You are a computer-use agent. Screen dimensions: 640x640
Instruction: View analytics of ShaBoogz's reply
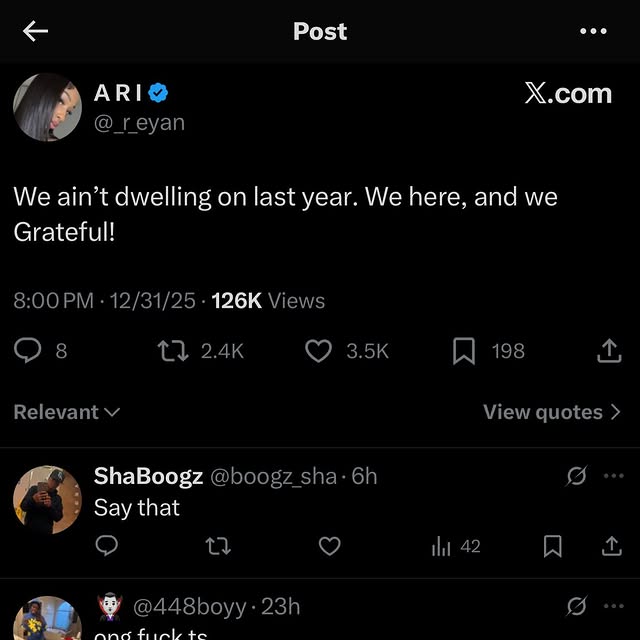pyautogui.click(x=441, y=546)
